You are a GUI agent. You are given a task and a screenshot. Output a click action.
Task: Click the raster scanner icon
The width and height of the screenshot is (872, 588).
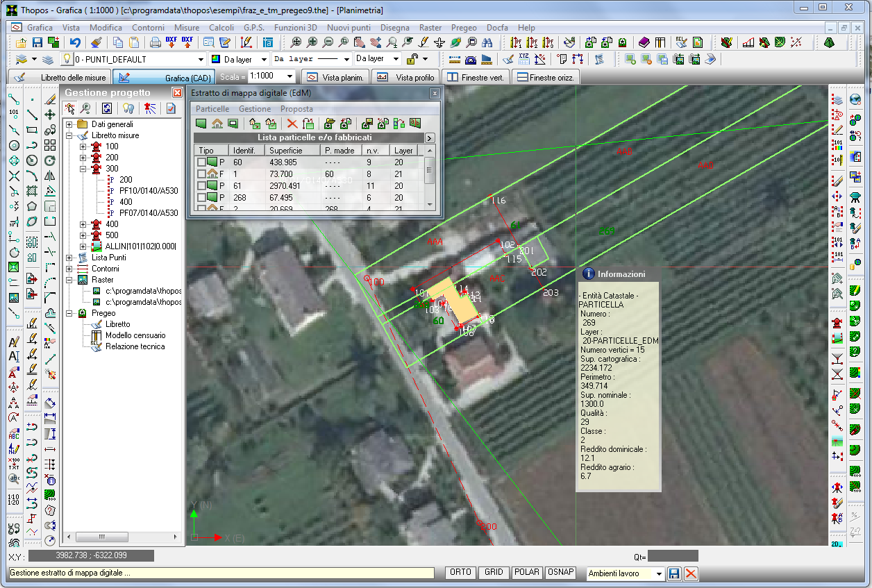710,59
